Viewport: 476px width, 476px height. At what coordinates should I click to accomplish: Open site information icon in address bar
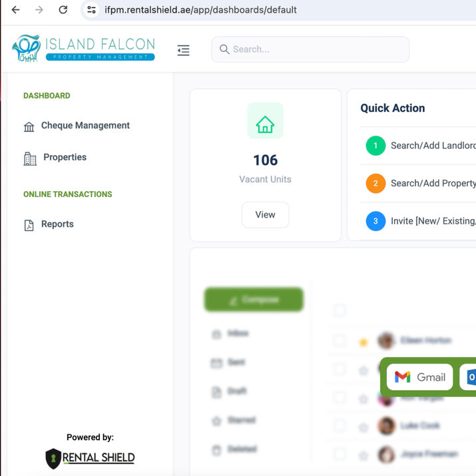point(91,10)
